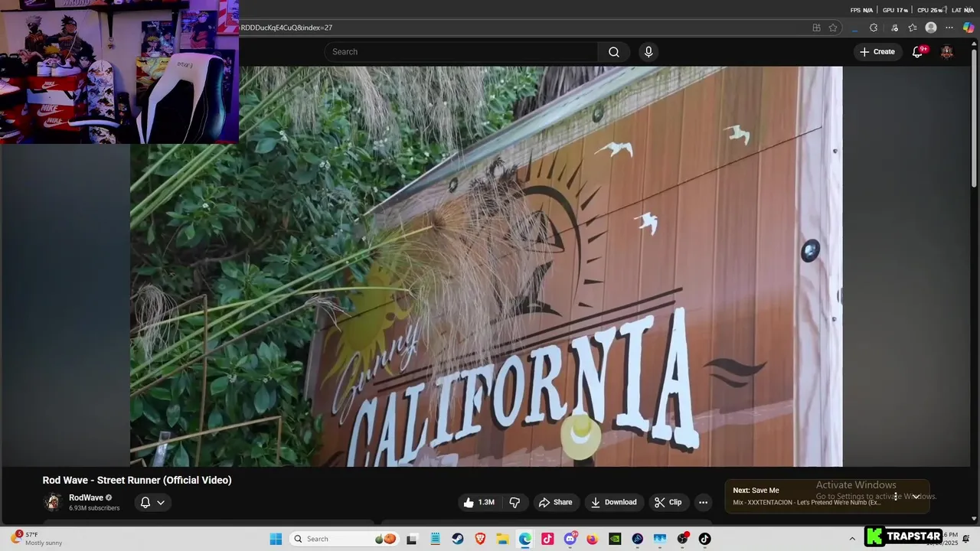Open Firefox from the taskbar
The width and height of the screenshot is (980, 551).
593,539
